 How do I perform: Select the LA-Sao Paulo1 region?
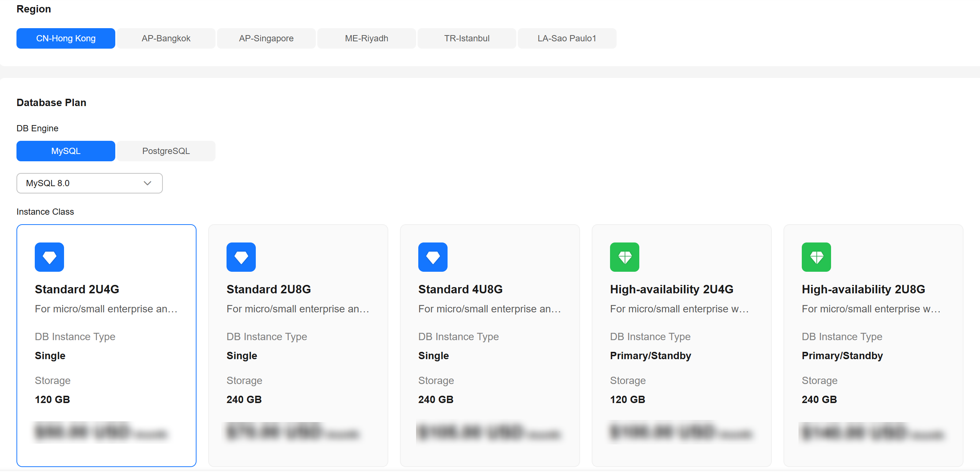[x=567, y=38]
